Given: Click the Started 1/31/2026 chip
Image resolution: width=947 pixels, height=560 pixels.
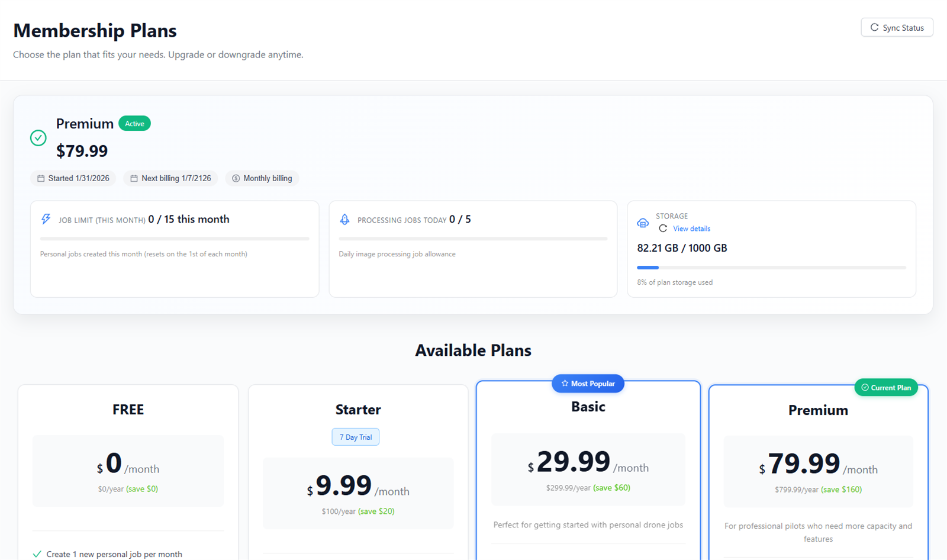Looking at the screenshot, I should pos(73,178).
